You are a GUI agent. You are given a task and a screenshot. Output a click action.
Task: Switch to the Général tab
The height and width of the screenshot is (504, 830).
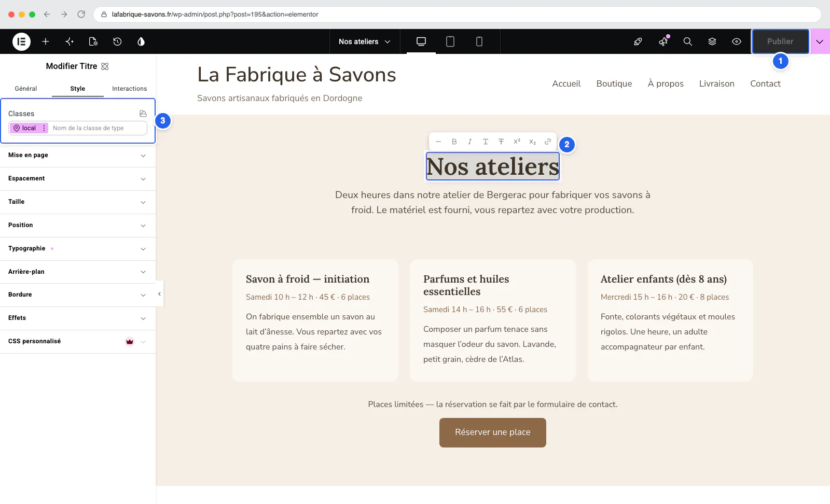[26, 89]
